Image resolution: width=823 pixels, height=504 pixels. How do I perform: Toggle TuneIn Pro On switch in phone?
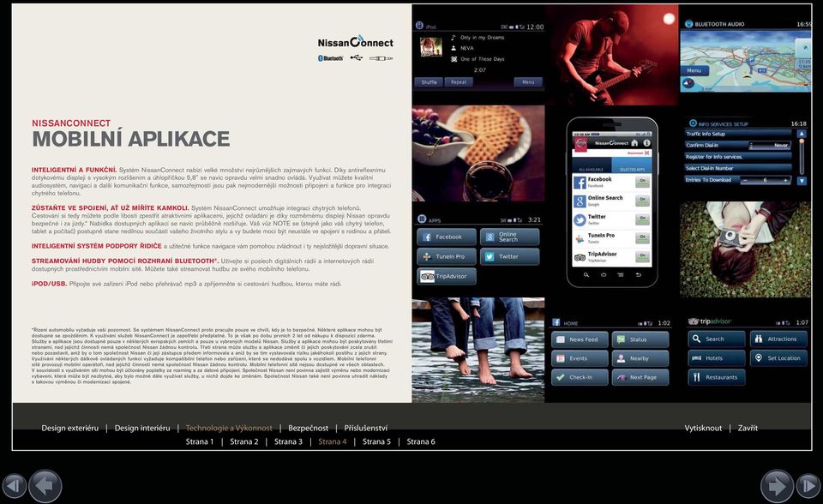click(x=642, y=237)
